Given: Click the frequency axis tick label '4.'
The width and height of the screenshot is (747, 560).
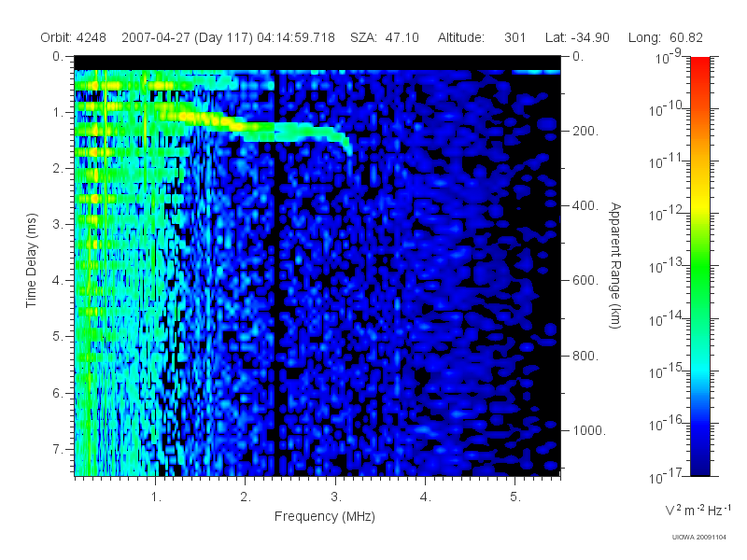Looking at the screenshot, I should (x=426, y=497).
